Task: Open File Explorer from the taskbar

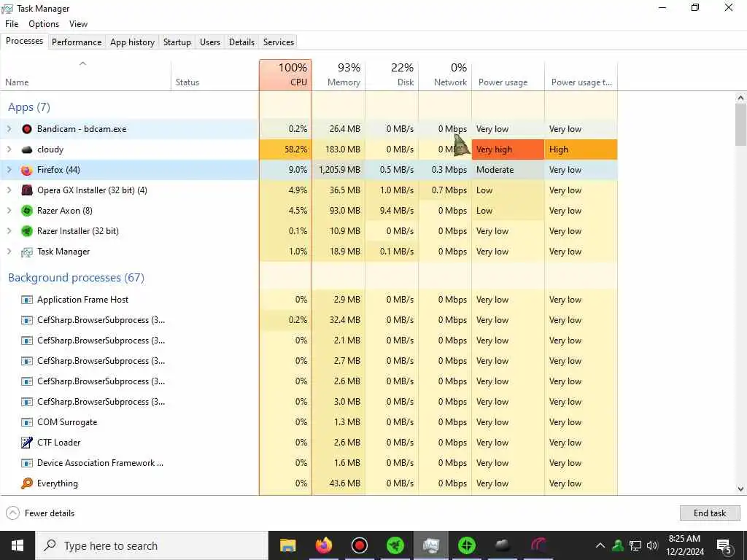Action: pos(287,545)
